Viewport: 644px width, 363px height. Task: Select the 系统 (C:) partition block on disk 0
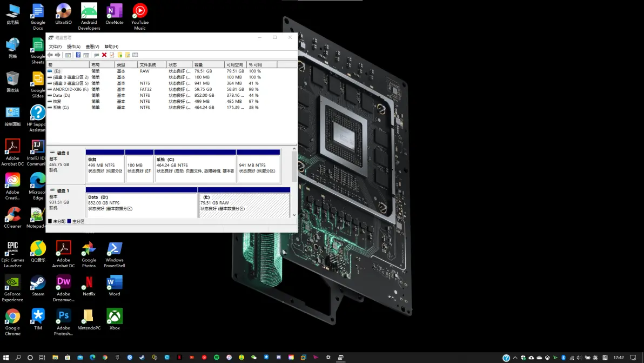(195, 168)
